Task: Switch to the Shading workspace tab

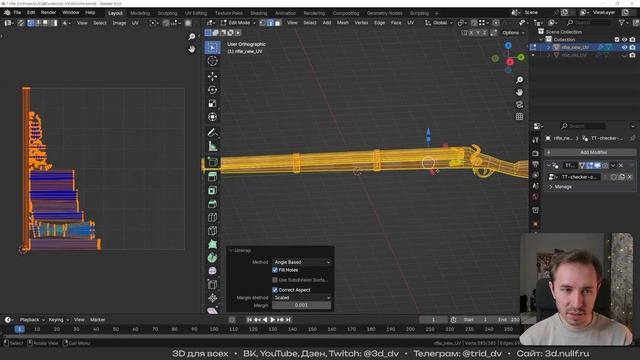Action: (258, 13)
